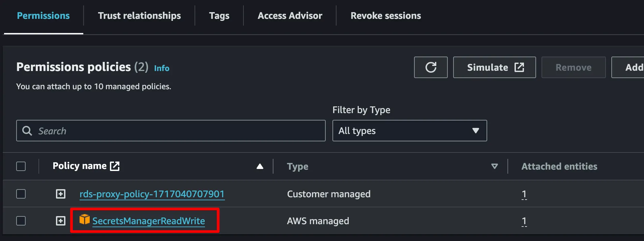Click the external link icon beside Policy name
Viewport: 644px width, 241px height.
tap(115, 166)
